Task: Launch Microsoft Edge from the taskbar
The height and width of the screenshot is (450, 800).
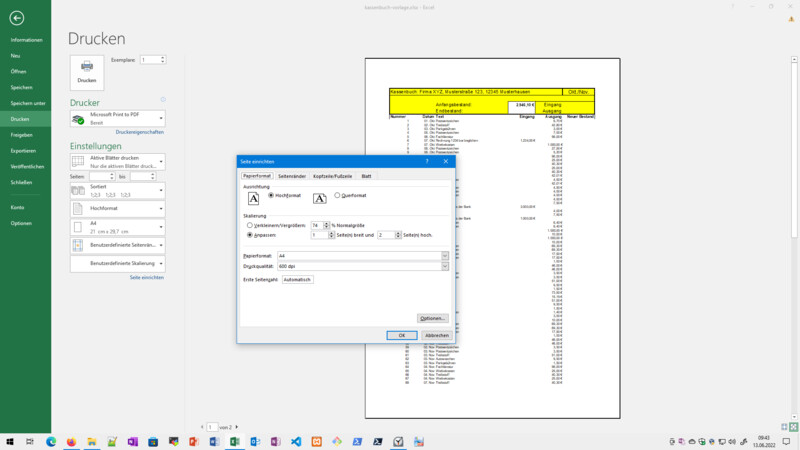Action: (x=51, y=441)
